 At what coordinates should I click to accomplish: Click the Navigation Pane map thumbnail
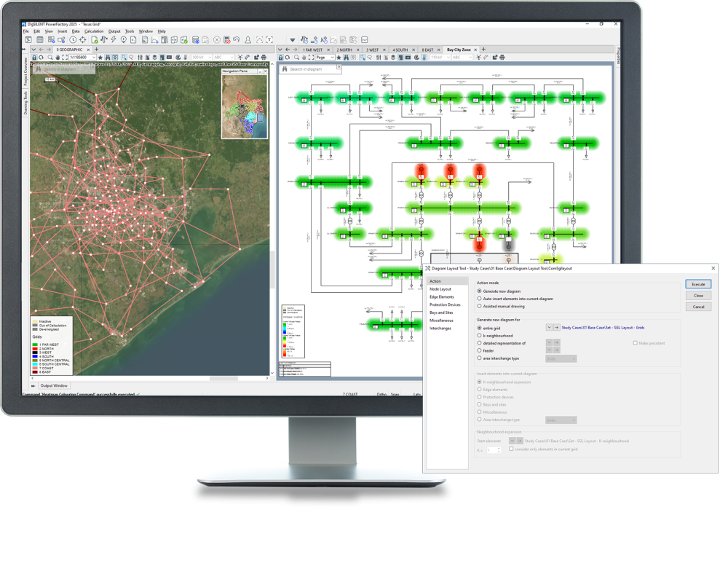[x=245, y=106]
